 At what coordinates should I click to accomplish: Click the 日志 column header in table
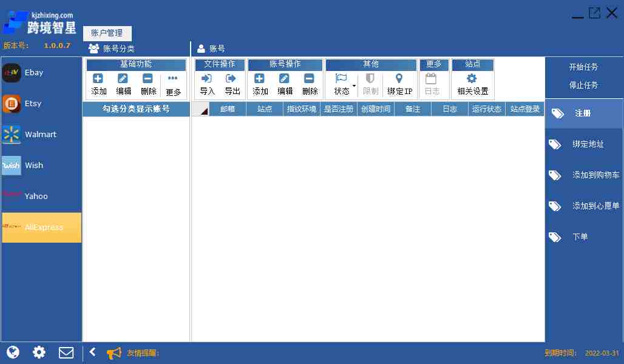450,109
